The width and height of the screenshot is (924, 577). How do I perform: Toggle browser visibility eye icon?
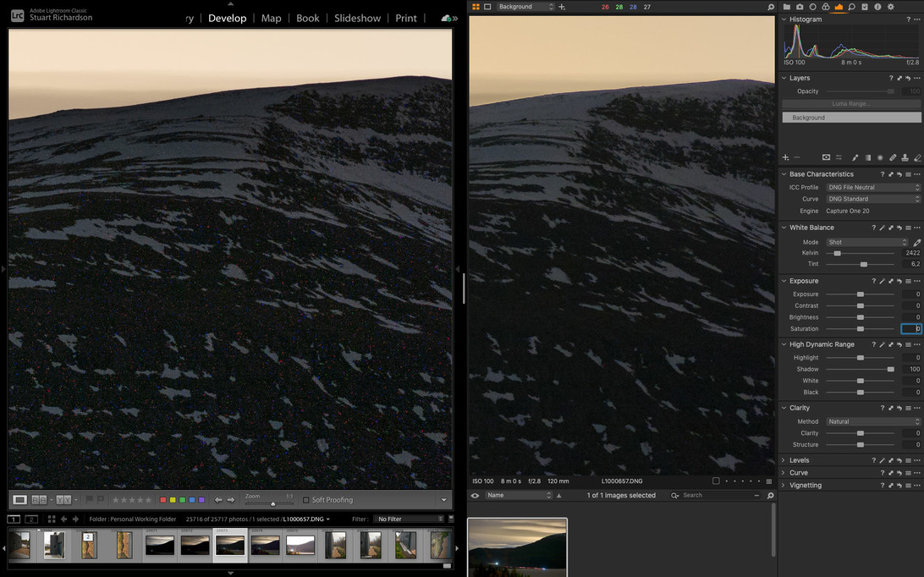tap(475, 495)
